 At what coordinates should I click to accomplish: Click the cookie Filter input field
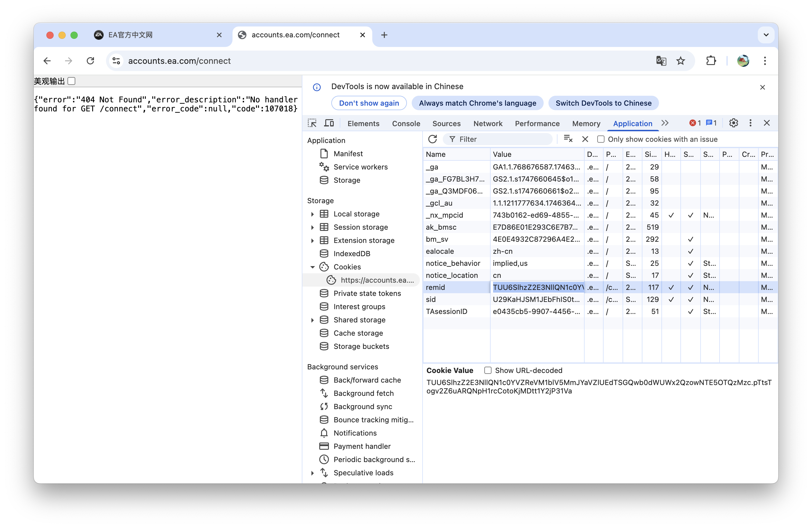pos(498,139)
